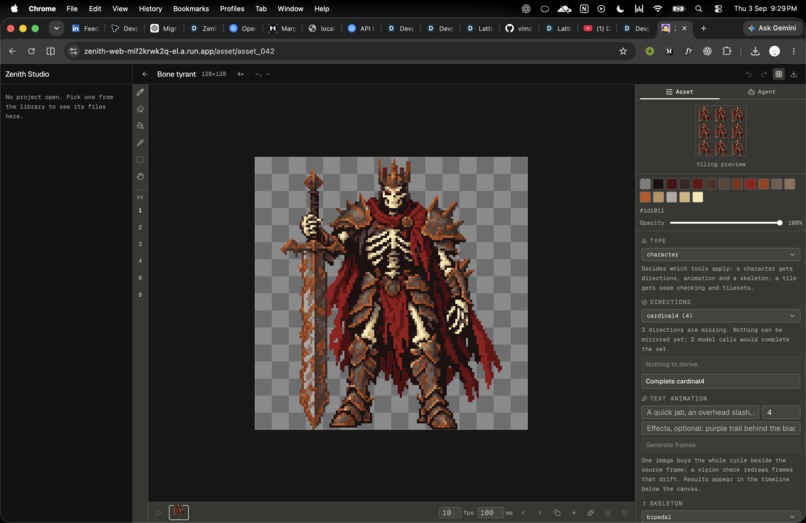Click the Generate frames button

tap(720, 445)
